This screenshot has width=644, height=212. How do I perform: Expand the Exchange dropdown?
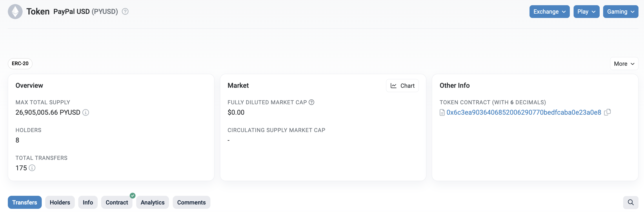click(550, 12)
